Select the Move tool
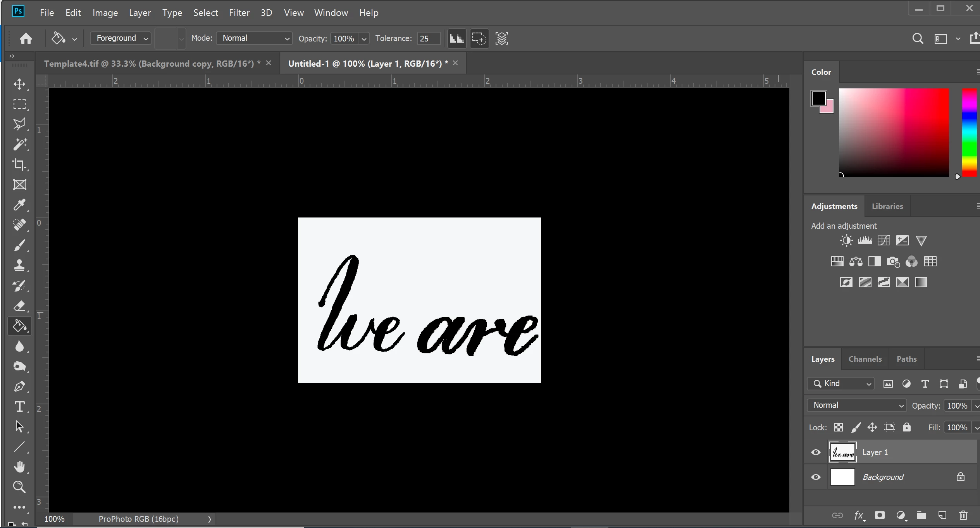The height and width of the screenshot is (528, 980). [19, 84]
